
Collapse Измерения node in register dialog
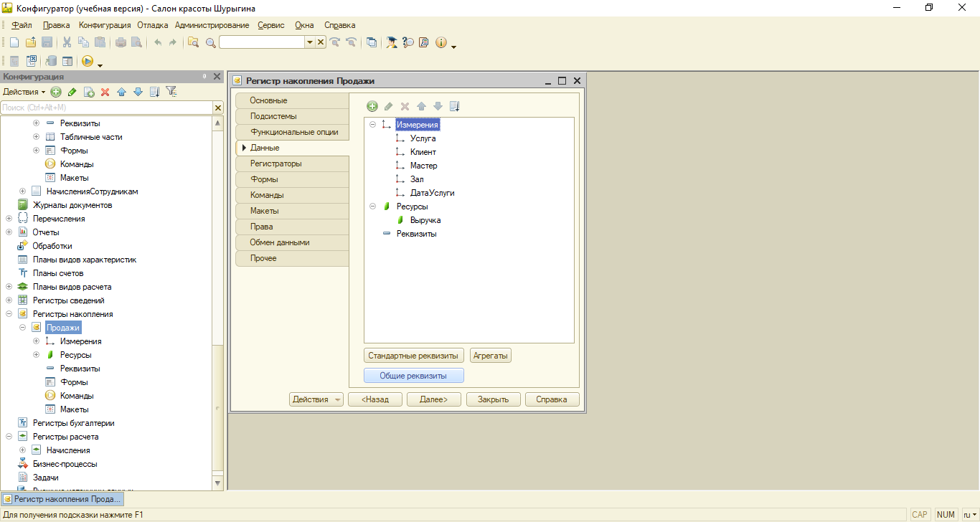pos(372,125)
